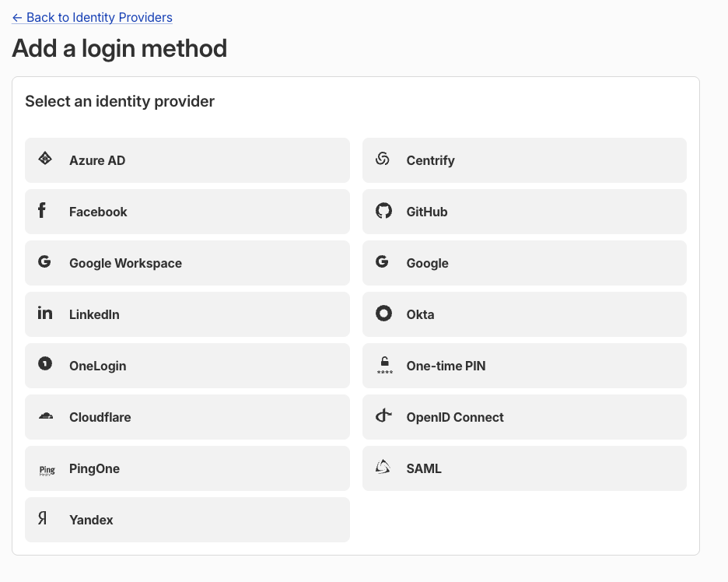Select the OneLogin label
This screenshot has width=728, height=582.
tap(97, 366)
